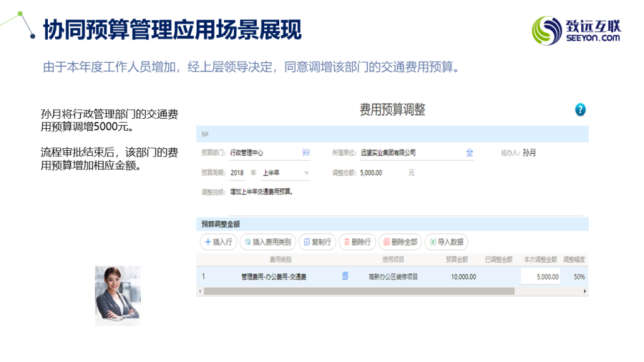The width and height of the screenshot is (644, 362).
Task: Click document icon in the 交通费 row
Action: [345, 276]
